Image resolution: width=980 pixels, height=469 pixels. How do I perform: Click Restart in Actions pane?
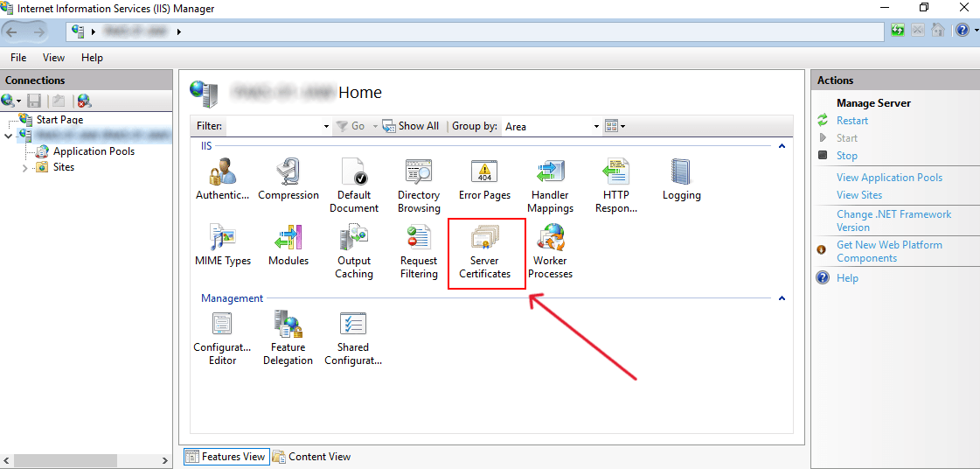point(851,121)
